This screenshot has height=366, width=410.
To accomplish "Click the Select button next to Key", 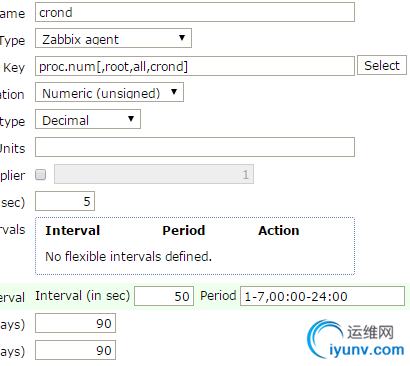I will [382, 65].
